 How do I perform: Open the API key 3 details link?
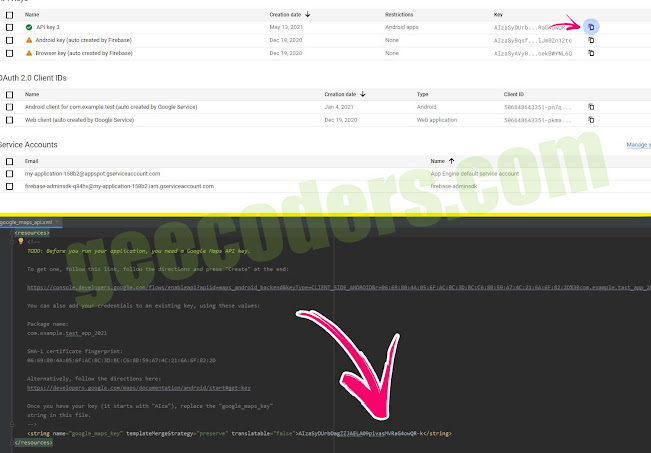pos(48,27)
